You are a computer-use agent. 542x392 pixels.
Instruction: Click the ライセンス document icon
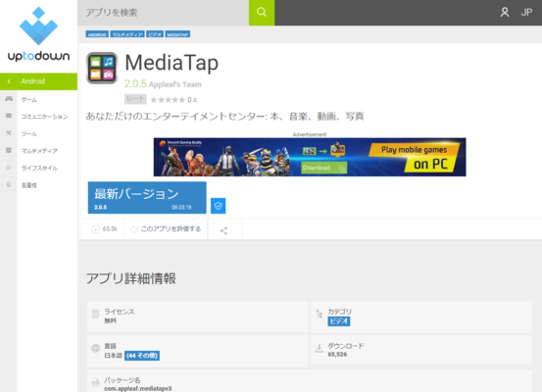pyautogui.click(x=95, y=314)
